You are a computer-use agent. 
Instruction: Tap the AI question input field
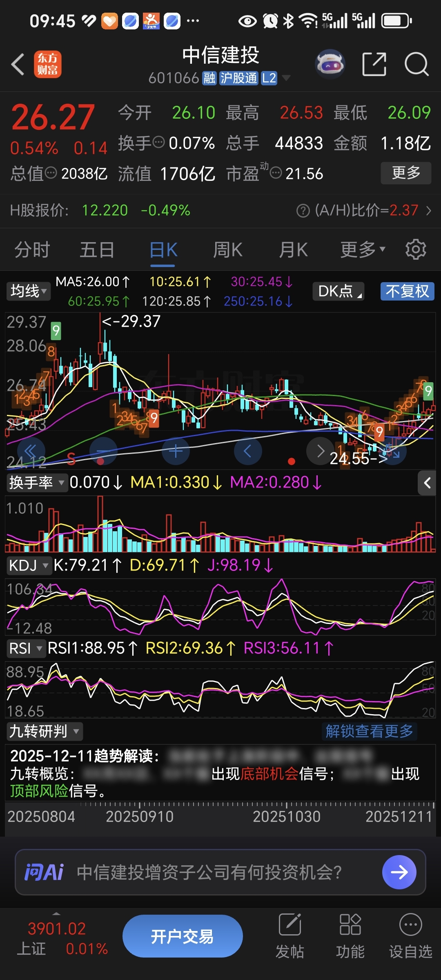tap(220, 872)
